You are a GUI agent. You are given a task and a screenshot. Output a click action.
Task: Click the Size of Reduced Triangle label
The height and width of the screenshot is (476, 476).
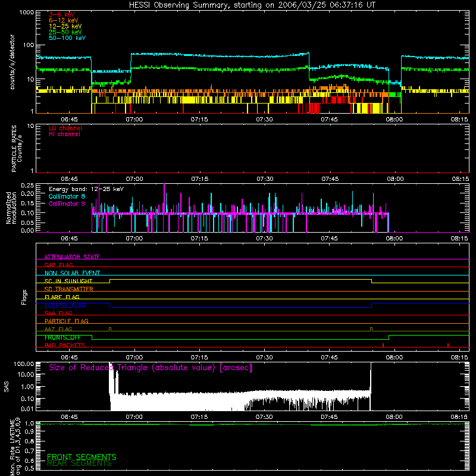[151, 368]
